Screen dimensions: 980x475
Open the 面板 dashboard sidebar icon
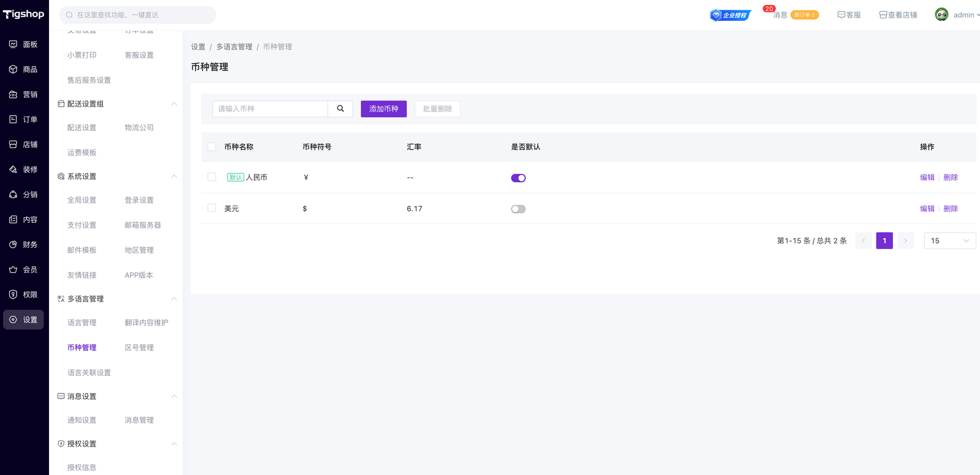coord(13,44)
